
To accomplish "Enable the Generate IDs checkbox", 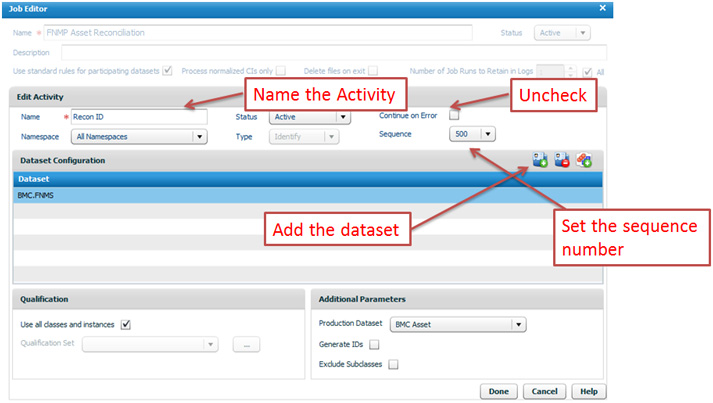I will point(374,345).
